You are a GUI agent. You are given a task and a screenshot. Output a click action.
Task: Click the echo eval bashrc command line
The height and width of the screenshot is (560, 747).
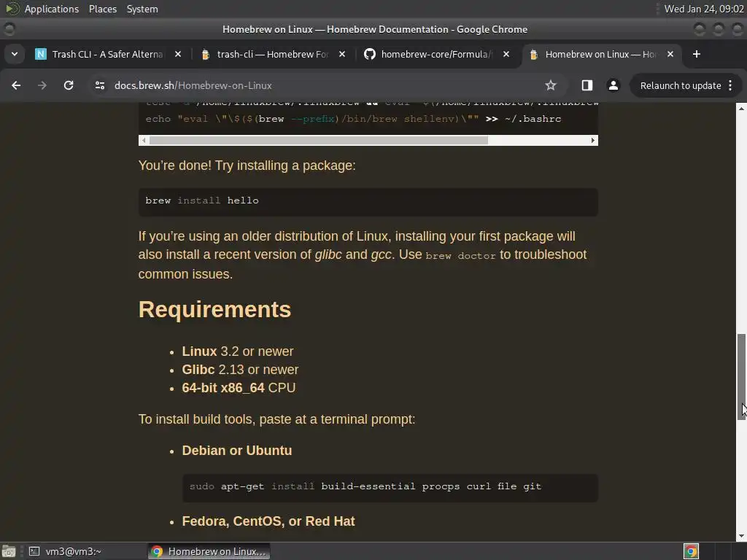pos(353,119)
